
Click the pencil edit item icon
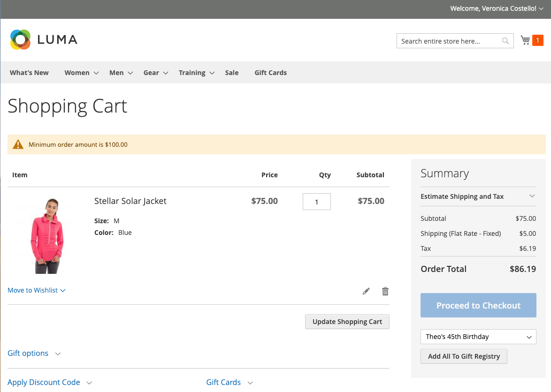pyautogui.click(x=366, y=291)
